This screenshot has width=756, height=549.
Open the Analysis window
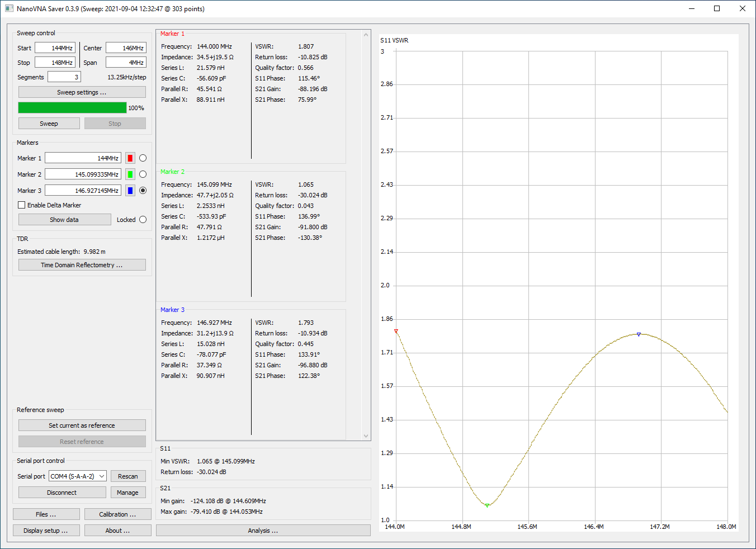pos(263,531)
